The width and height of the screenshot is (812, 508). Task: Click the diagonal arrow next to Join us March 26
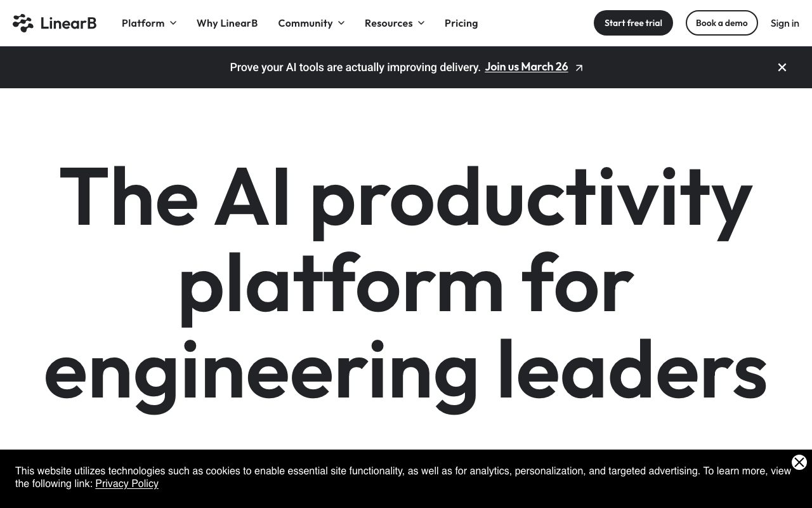(x=578, y=67)
